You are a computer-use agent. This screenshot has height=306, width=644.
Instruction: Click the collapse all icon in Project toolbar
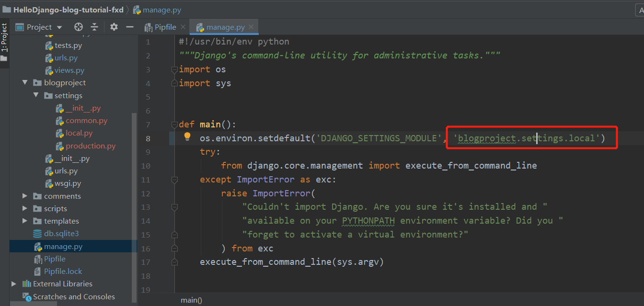pos(94,27)
